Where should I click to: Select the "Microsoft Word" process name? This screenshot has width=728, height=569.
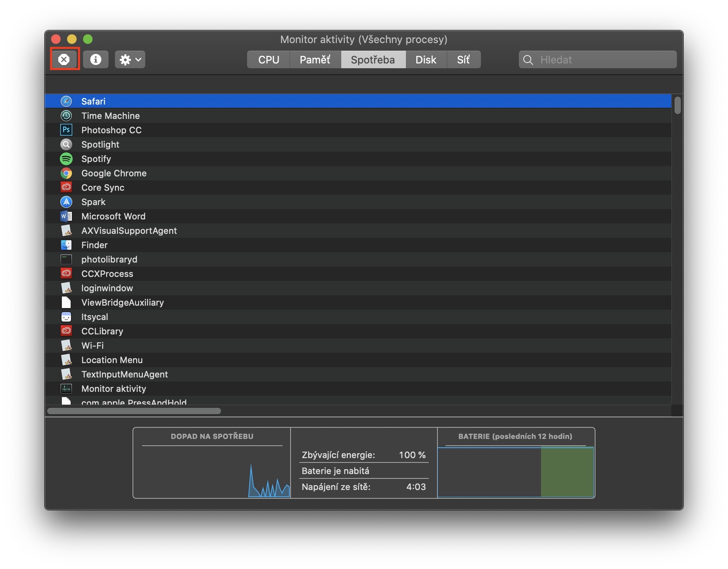(x=113, y=216)
